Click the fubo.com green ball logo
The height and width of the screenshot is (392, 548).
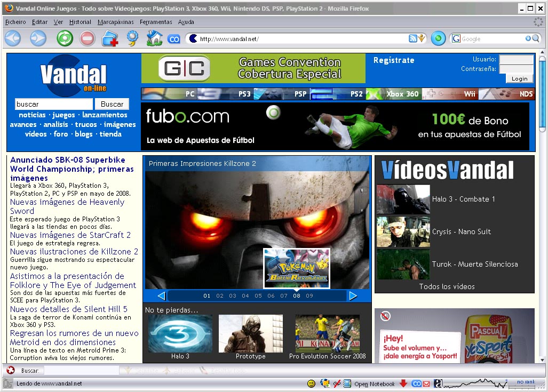coord(273,113)
